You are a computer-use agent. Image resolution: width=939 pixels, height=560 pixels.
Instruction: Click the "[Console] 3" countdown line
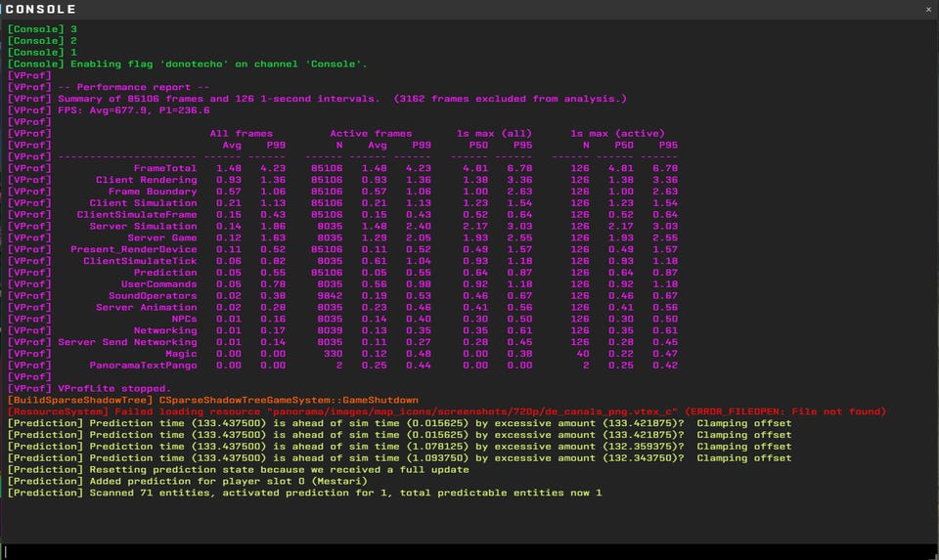point(42,29)
